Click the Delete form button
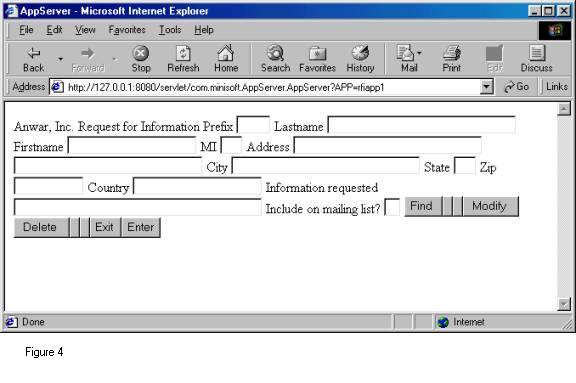This screenshot has height=383, width=576. [40, 227]
